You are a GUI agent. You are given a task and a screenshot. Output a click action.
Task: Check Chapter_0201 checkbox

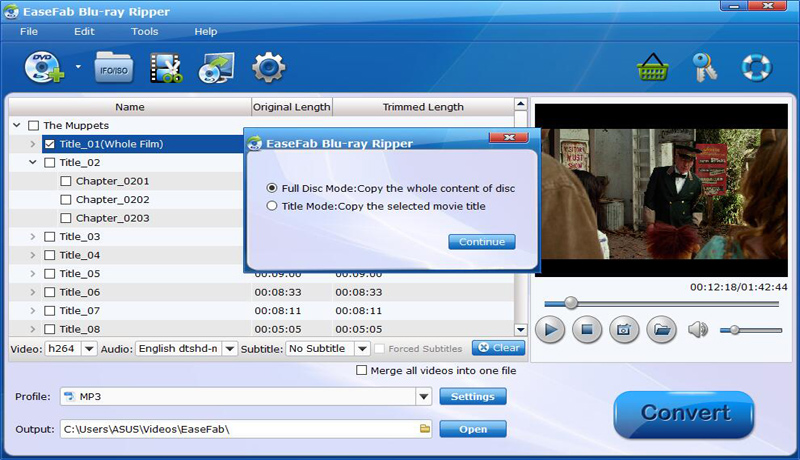[66, 181]
